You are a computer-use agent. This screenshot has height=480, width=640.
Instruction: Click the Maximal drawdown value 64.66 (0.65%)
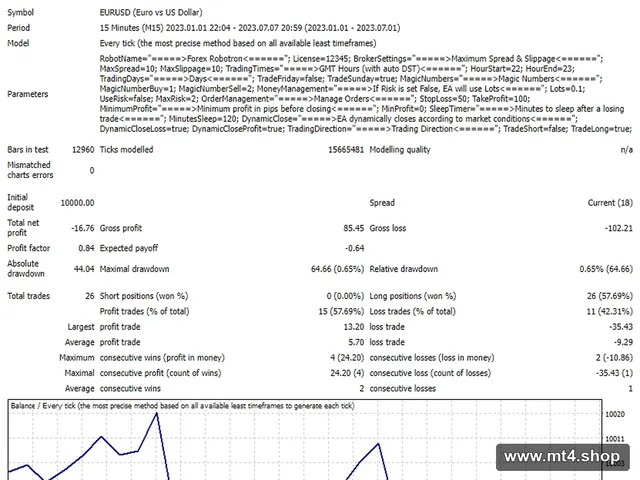pos(337,269)
